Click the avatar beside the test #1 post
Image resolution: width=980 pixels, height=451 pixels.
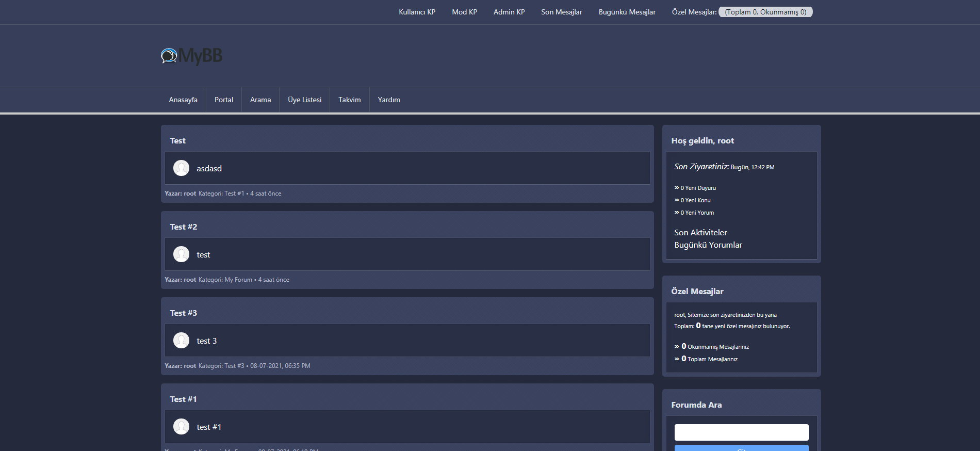(181, 427)
